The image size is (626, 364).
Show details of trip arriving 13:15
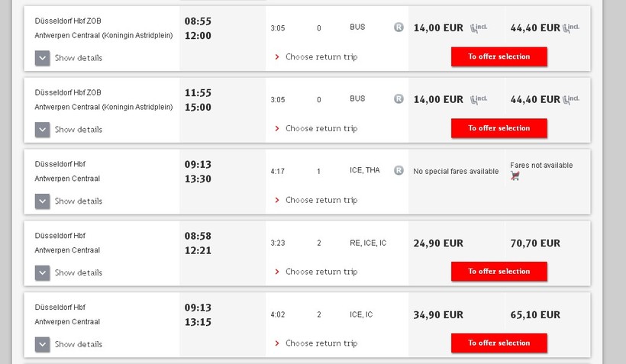click(43, 344)
